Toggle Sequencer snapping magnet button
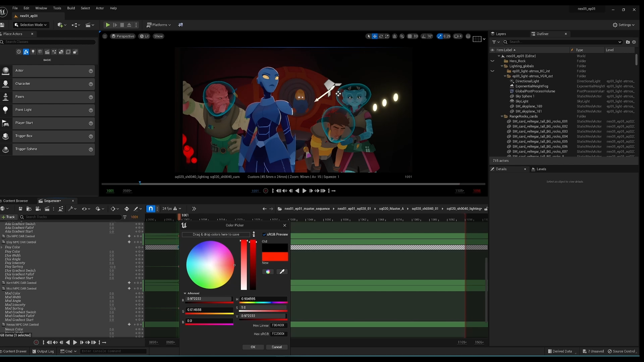Screen dimensions: 644x362 151,209
